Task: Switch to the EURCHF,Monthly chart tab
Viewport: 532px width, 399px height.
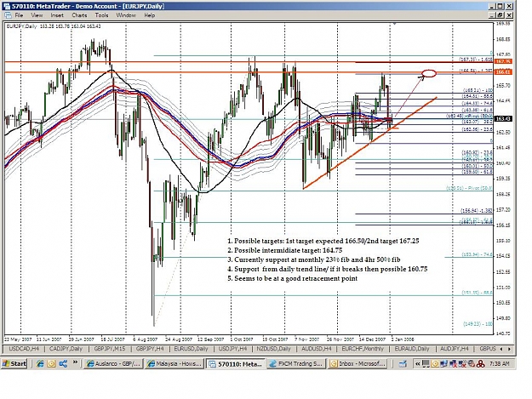Action: tap(363, 349)
